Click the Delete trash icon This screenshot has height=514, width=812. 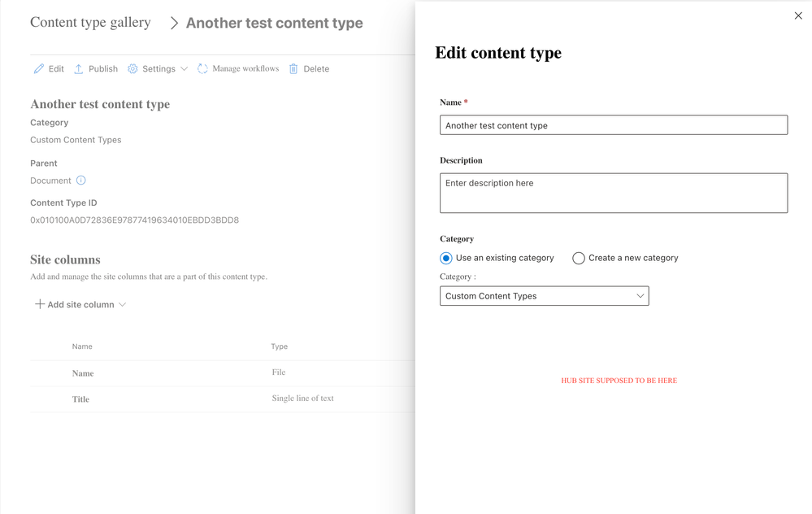point(293,69)
